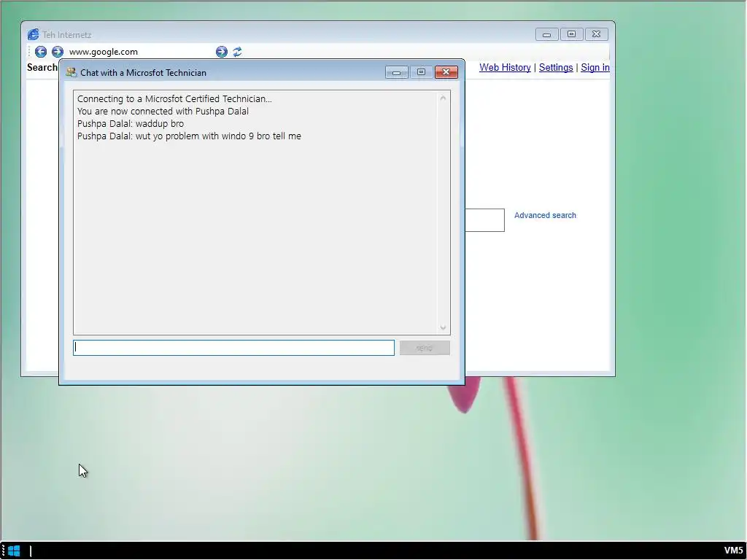The image size is (747, 560).
Task: Click the greyed send button
Action: pyautogui.click(x=425, y=348)
